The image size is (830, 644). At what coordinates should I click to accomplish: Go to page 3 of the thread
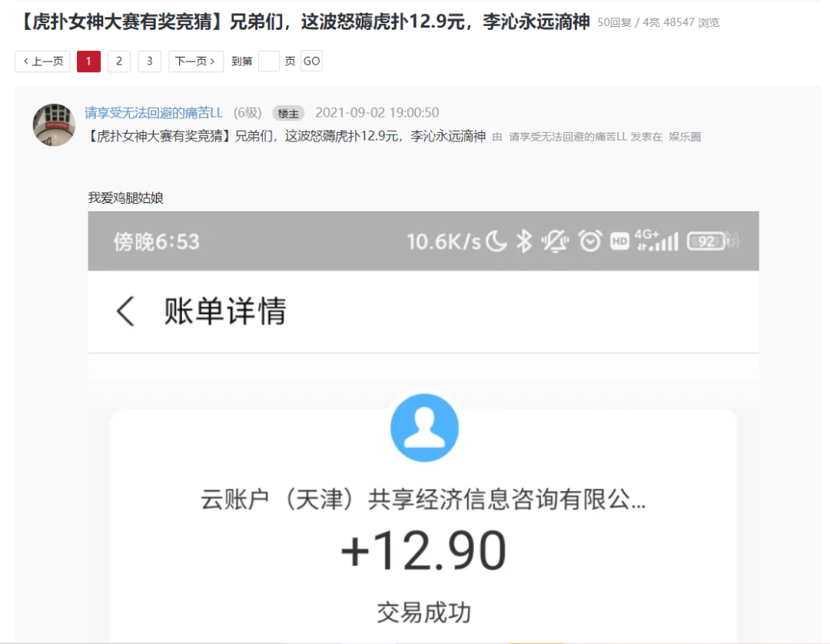tap(150, 61)
